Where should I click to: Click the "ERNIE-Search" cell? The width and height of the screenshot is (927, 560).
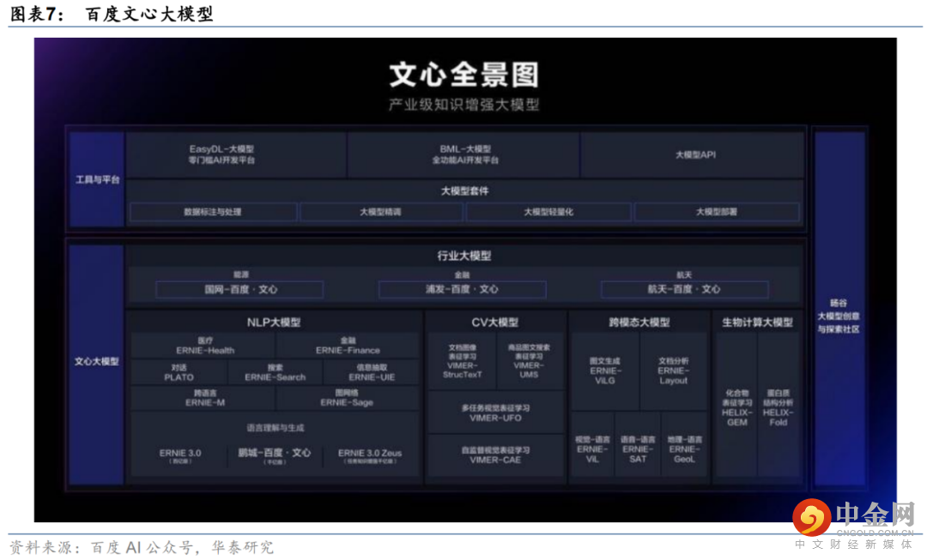(x=275, y=372)
